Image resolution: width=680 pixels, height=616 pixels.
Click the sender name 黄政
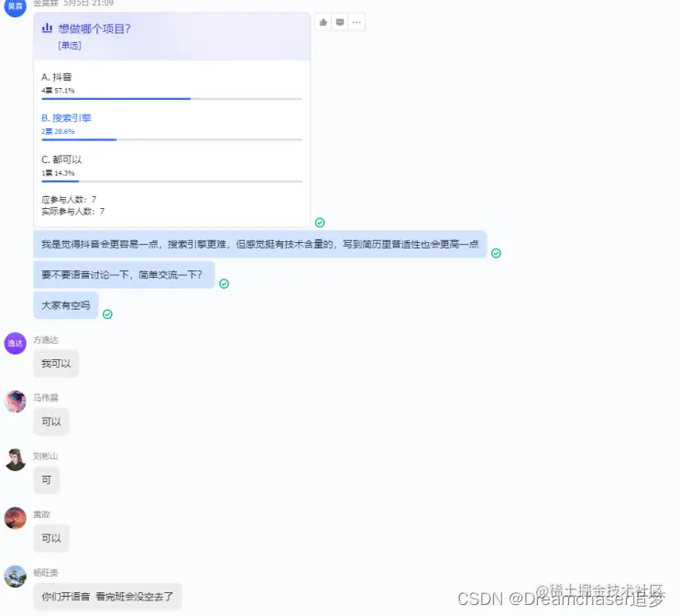pos(41,514)
